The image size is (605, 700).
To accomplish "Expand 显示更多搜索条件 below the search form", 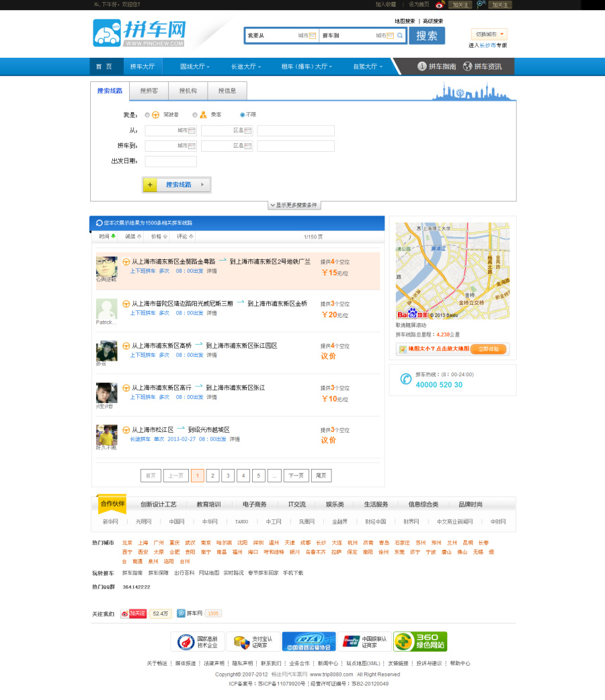I will point(294,206).
